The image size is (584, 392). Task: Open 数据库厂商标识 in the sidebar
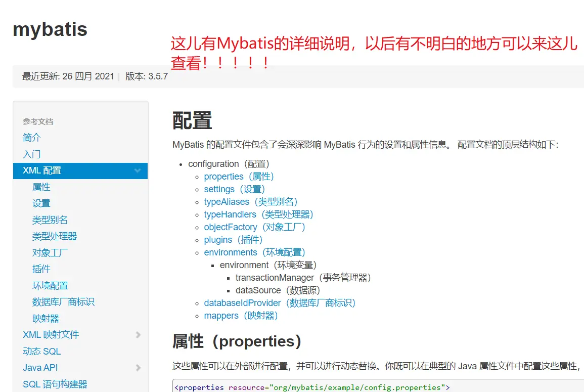[63, 302]
